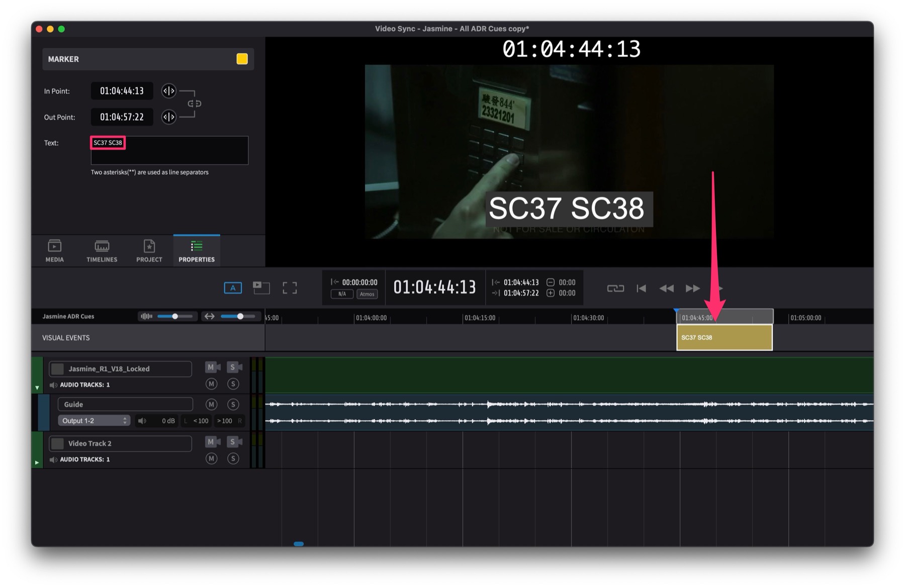The height and width of the screenshot is (588, 905).
Task: Toggle the In/Out point link icon
Action: [x=195, y=104]
